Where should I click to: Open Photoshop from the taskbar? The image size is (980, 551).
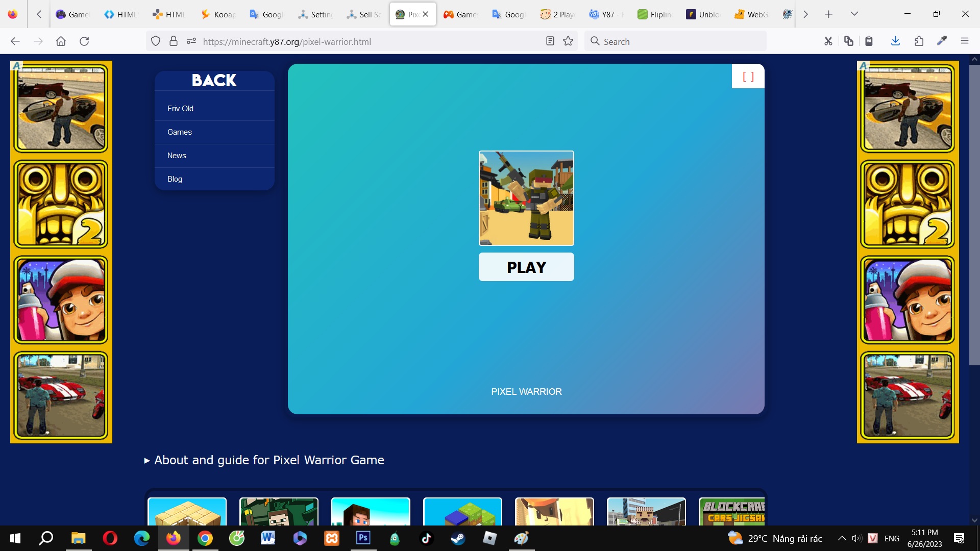click(363, 538)
